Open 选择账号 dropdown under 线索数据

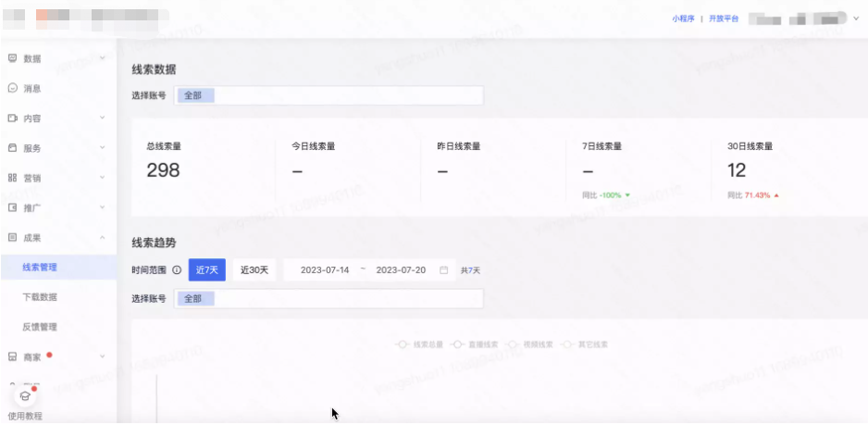click(x=329, y=95)
